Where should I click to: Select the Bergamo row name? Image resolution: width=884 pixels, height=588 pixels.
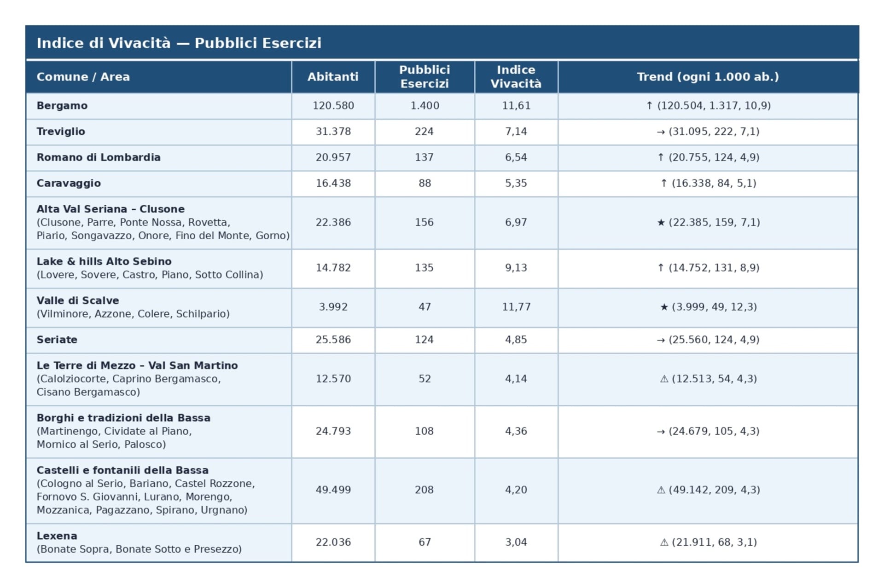coord(62,106)
